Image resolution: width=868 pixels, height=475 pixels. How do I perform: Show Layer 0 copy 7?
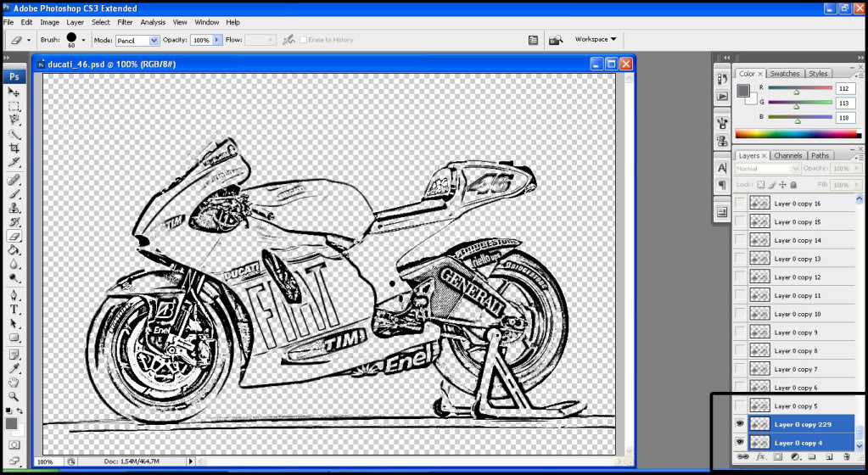pos(740,369)
